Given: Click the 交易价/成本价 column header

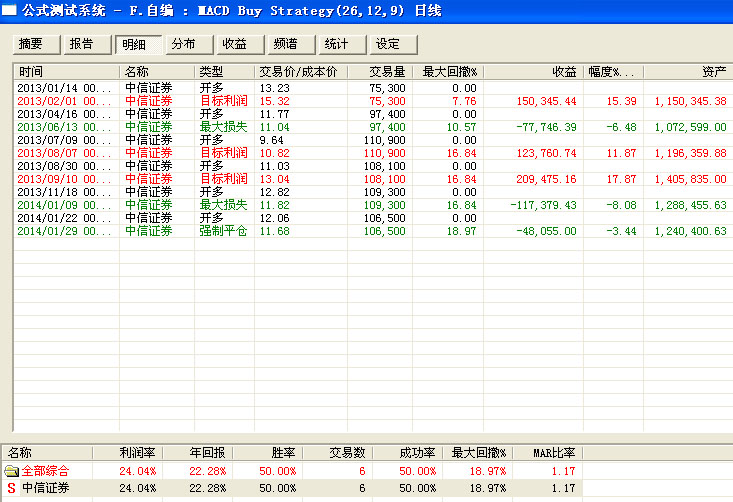Looking at the screenshot, I should point(301,72).
